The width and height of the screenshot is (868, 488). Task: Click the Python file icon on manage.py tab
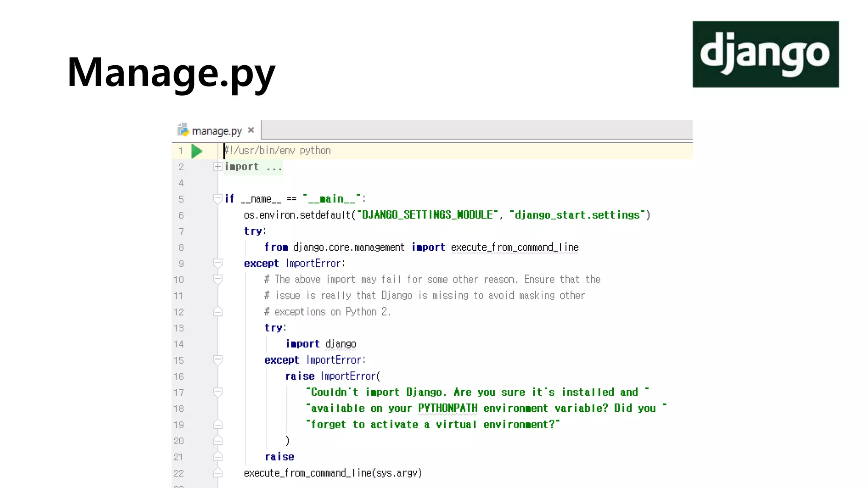(x=183, y=130)
